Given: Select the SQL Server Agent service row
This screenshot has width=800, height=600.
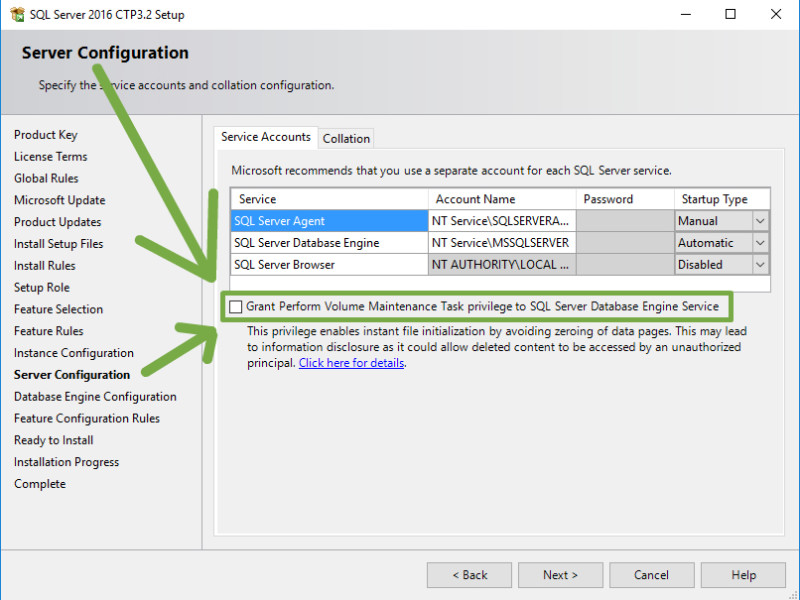Looking at the screenshot, I should (x=329, y=221).
